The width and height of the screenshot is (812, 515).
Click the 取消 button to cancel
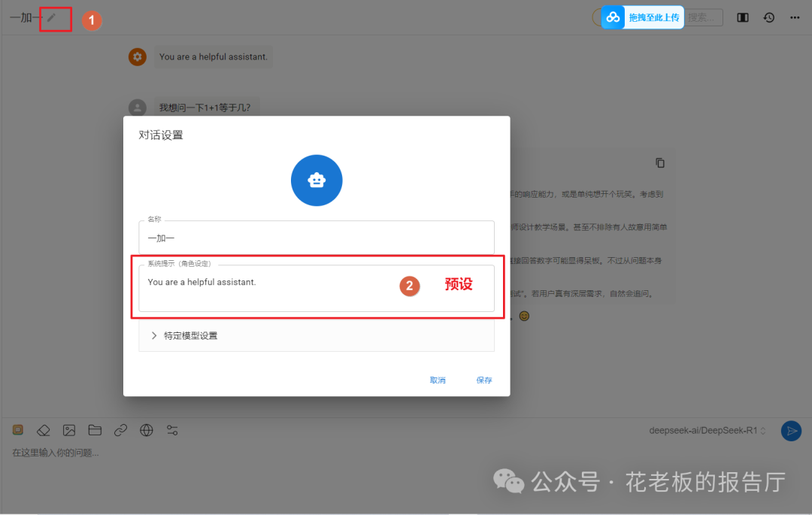click(x=438, y=380)
